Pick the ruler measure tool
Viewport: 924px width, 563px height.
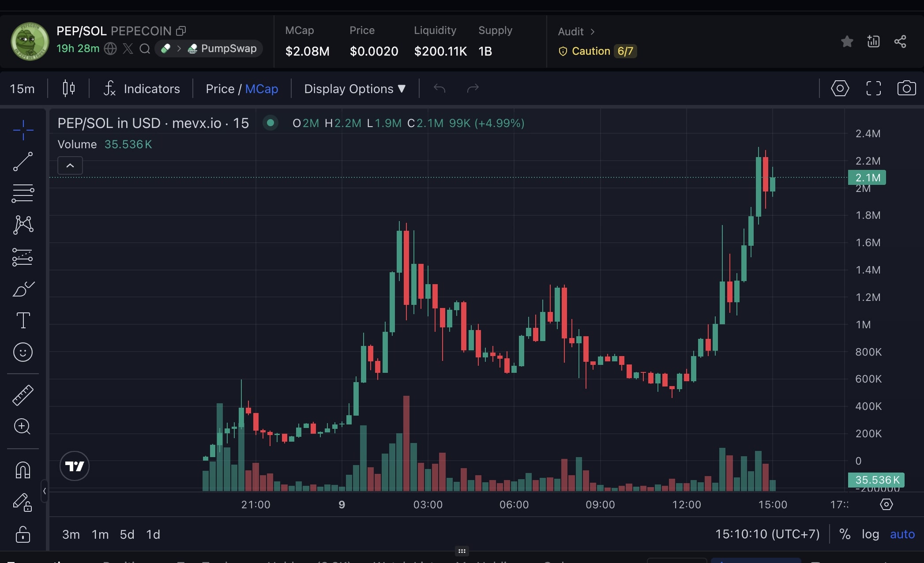point(23,395)
